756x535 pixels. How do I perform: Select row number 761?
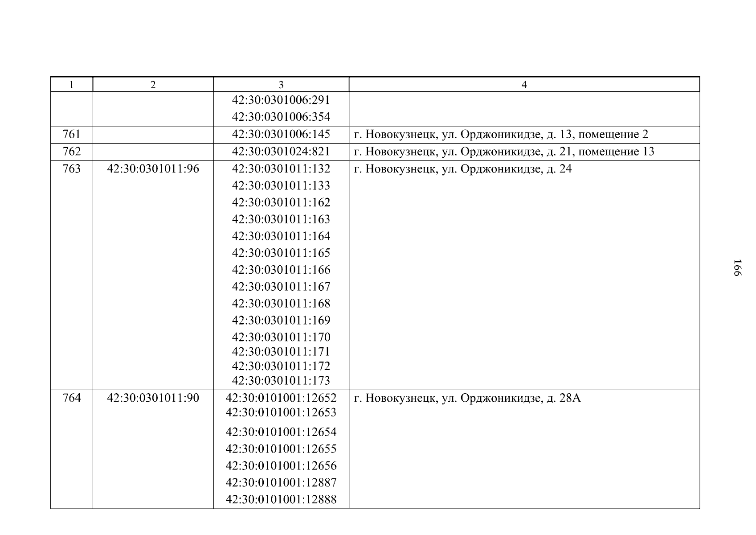pyautogui.click(x=72, y=134)
